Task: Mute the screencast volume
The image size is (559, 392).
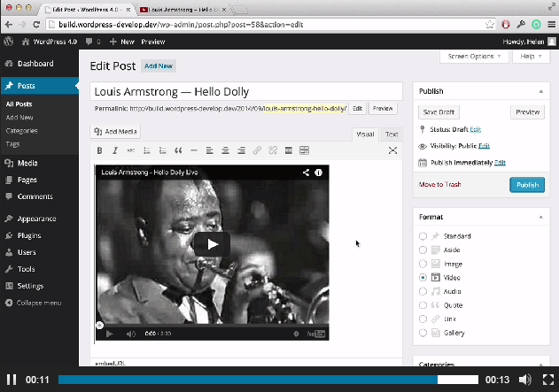Action: tap(524, 380)
